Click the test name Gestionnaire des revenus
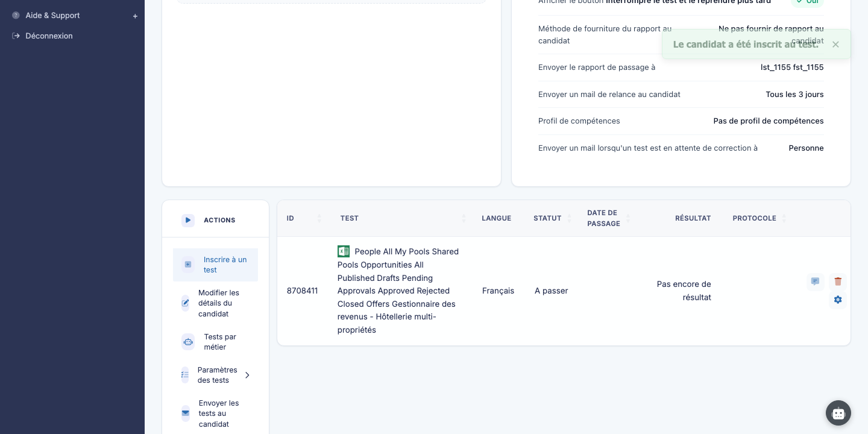The image size is (868, 434). 398,291
